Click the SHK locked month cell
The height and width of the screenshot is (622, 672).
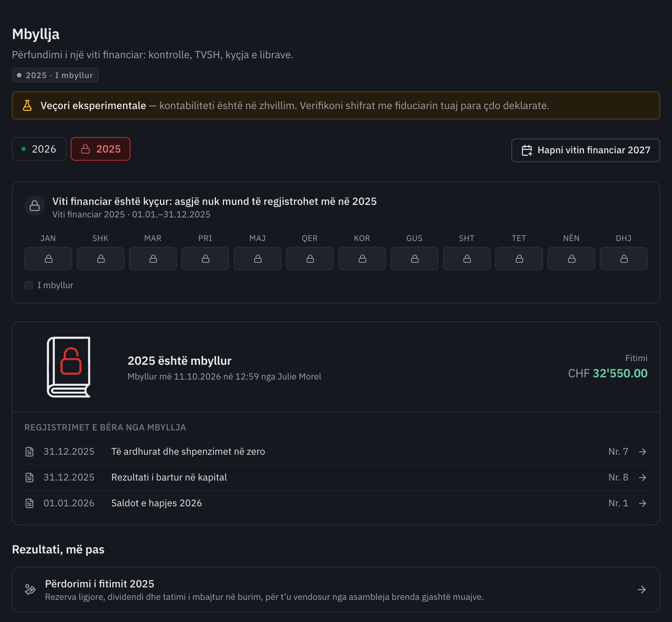pyautogui.click(x=101, y=259)
